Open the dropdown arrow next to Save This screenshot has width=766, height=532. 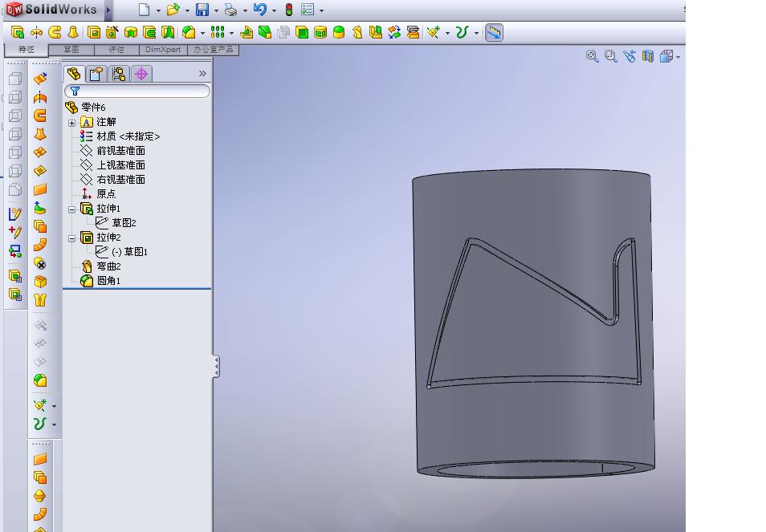(216, 10)
